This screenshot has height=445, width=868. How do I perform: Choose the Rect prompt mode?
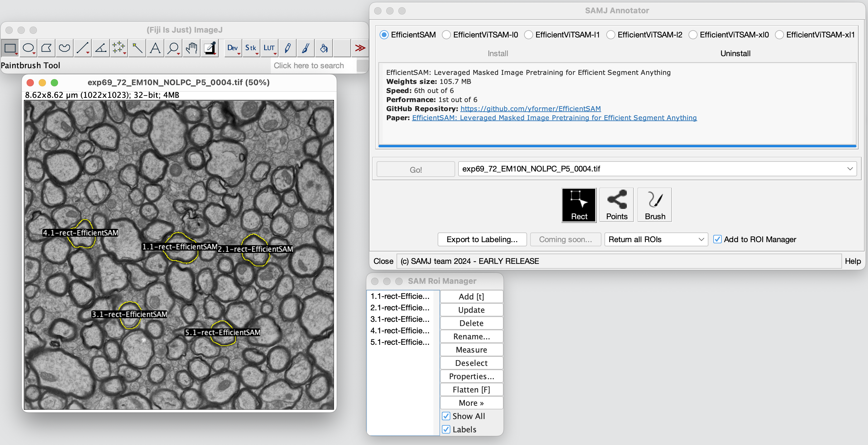(579, 205)
